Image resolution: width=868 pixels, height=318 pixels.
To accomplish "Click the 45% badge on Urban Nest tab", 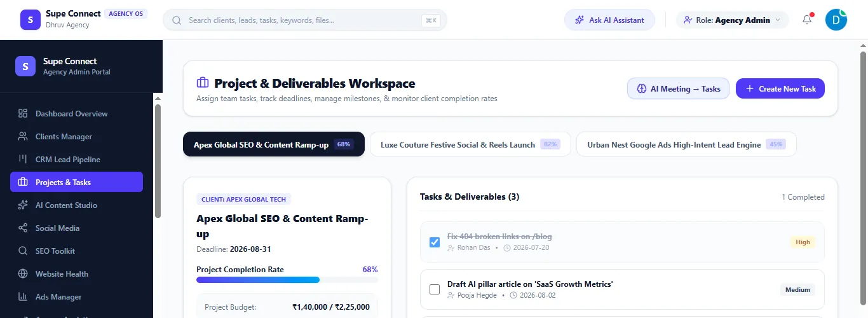I will (776, 144).
